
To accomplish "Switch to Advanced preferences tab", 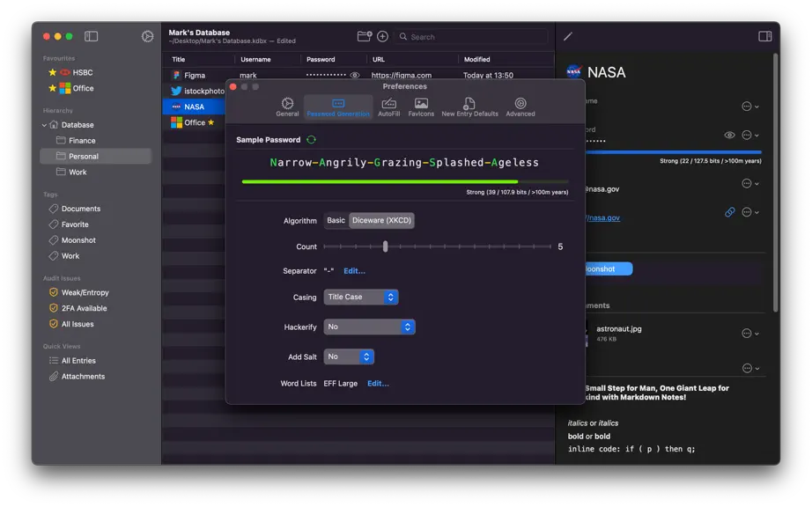I will pos(520,107).
